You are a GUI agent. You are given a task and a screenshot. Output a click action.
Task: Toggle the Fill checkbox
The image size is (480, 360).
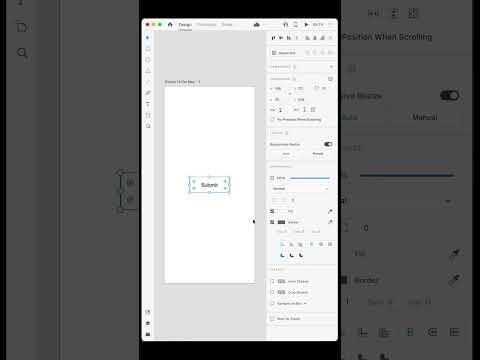(x=272, y=211)
